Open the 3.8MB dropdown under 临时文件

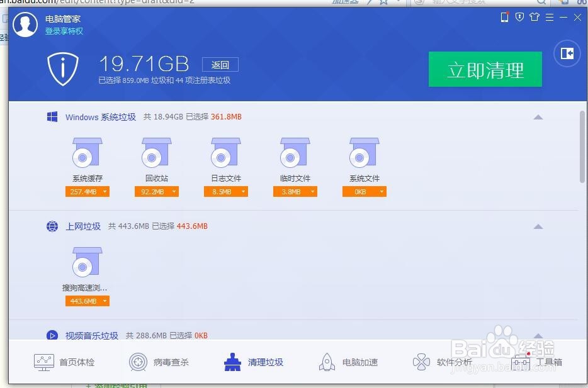pyautogui.click(x=295, y=192)
